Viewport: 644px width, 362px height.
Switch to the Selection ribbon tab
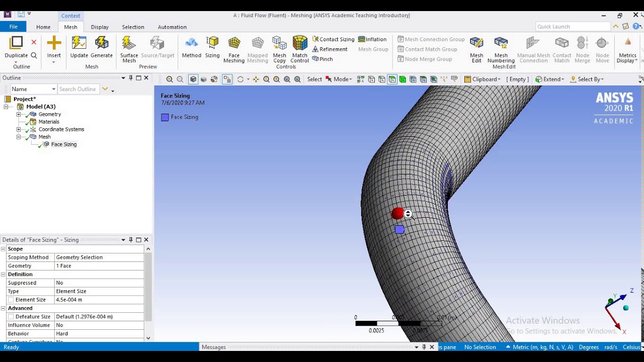133,27
